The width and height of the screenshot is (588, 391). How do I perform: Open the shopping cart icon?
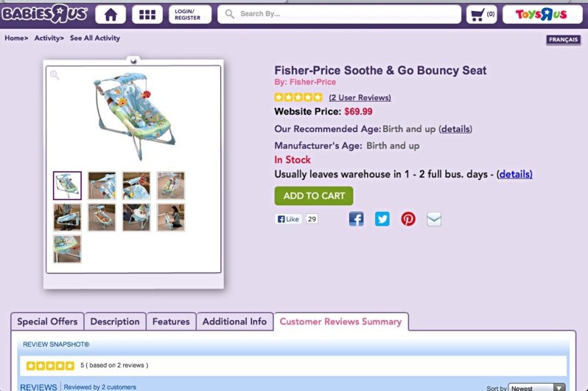pos(482,14)
